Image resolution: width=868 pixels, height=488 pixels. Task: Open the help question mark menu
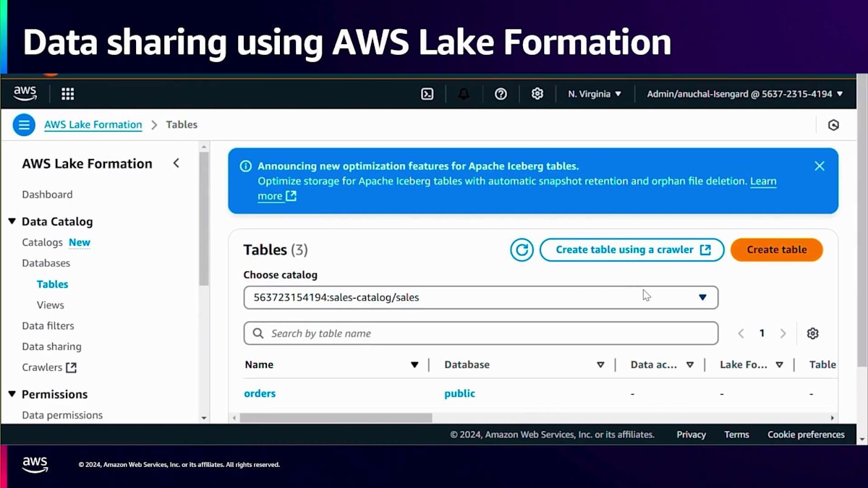(x=501, y=93)
